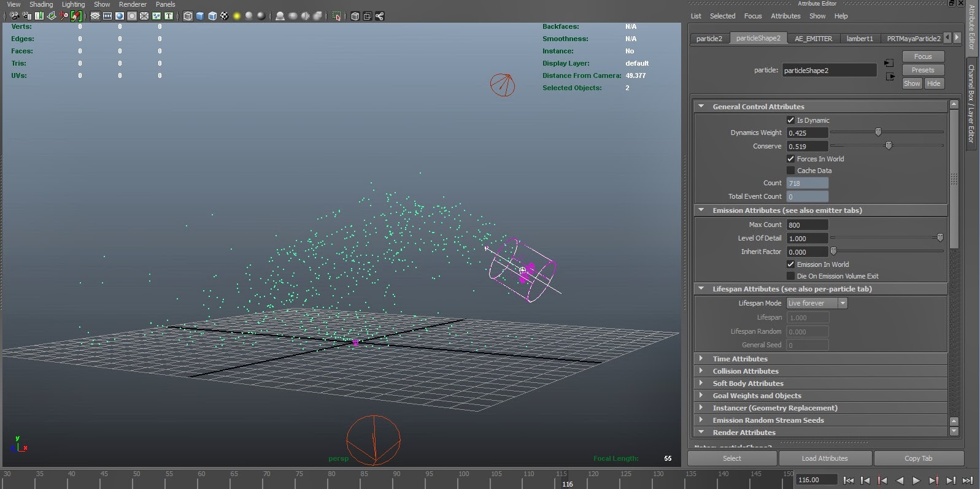
Task: Switch to the AE_EMITTER tab
Action: pyautogui.click(x=813, y=38)
